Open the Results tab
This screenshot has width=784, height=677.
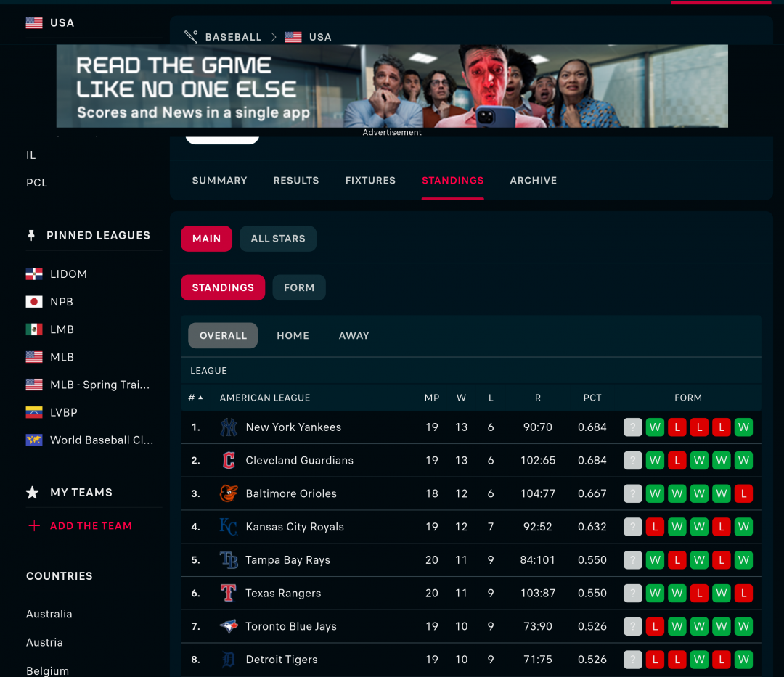295,180
